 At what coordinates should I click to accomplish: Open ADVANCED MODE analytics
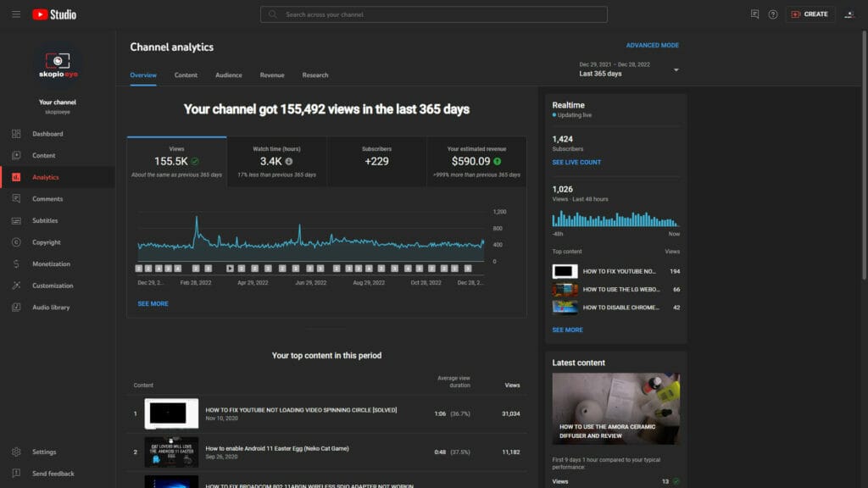click(653, 44)
